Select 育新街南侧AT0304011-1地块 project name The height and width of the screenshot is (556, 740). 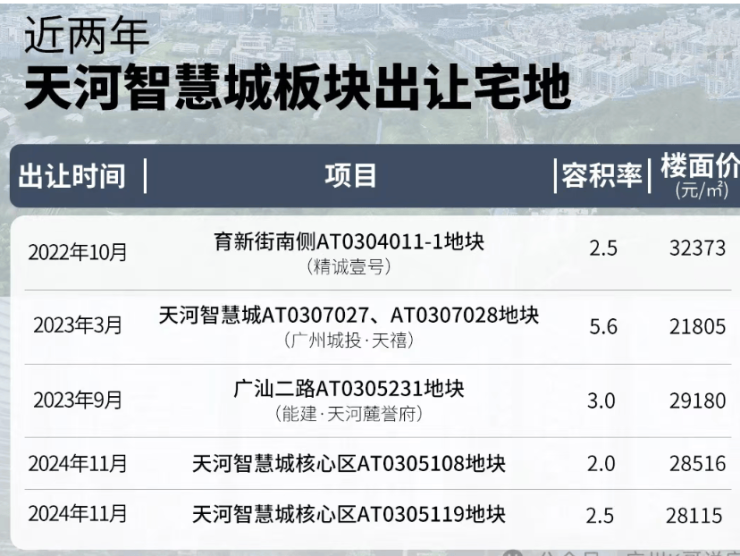click(x=349, y=241)
